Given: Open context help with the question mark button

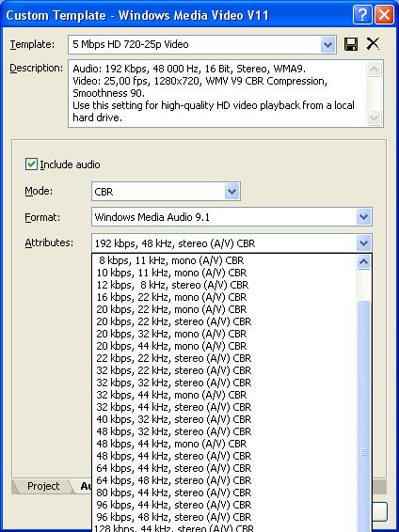Looking at the screenshot, I should 362,15.
